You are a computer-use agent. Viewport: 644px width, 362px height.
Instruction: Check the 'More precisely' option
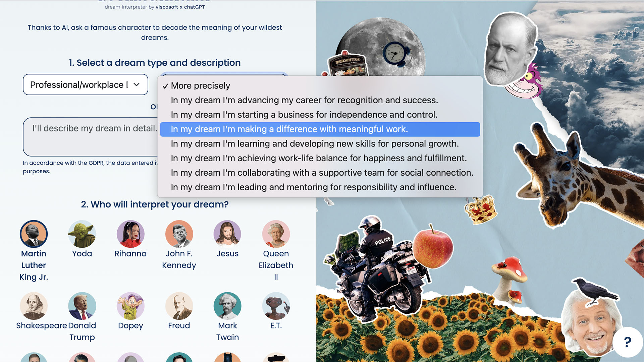(x=201, y=85)
